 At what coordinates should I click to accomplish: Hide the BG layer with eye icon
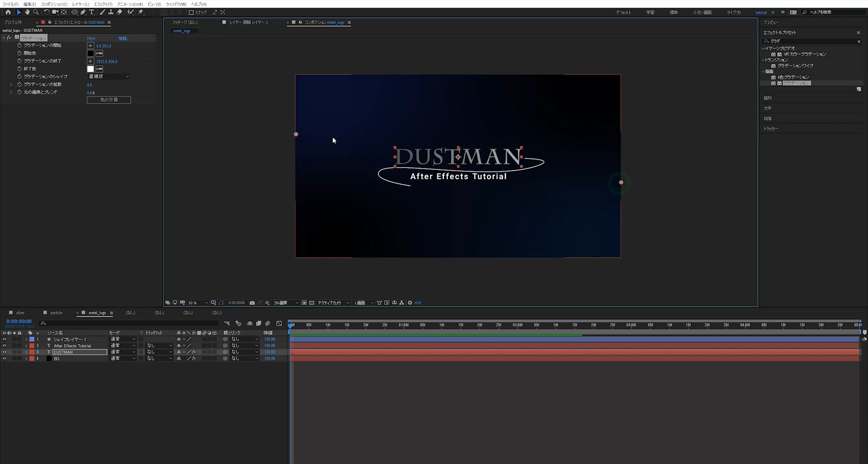(5, 359)
